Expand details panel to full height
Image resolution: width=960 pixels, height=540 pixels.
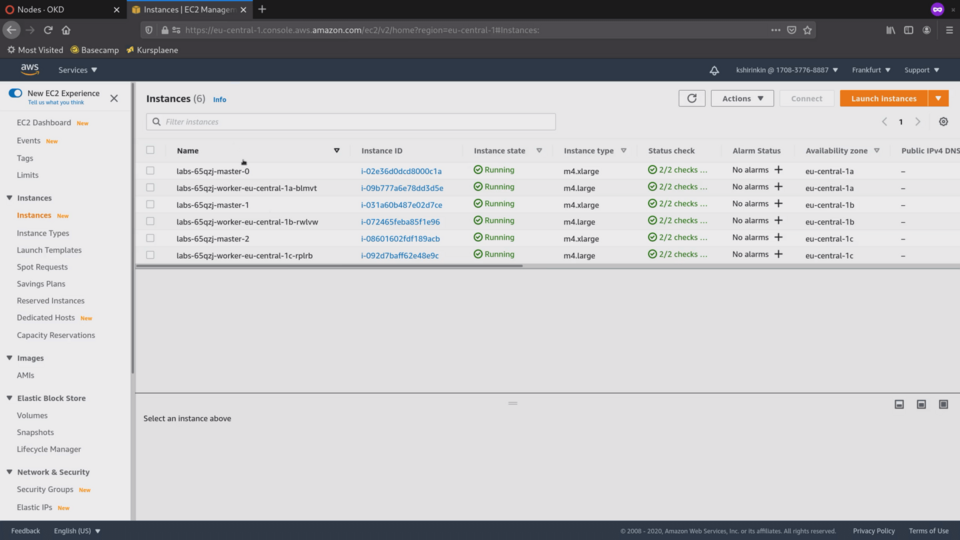943,404
